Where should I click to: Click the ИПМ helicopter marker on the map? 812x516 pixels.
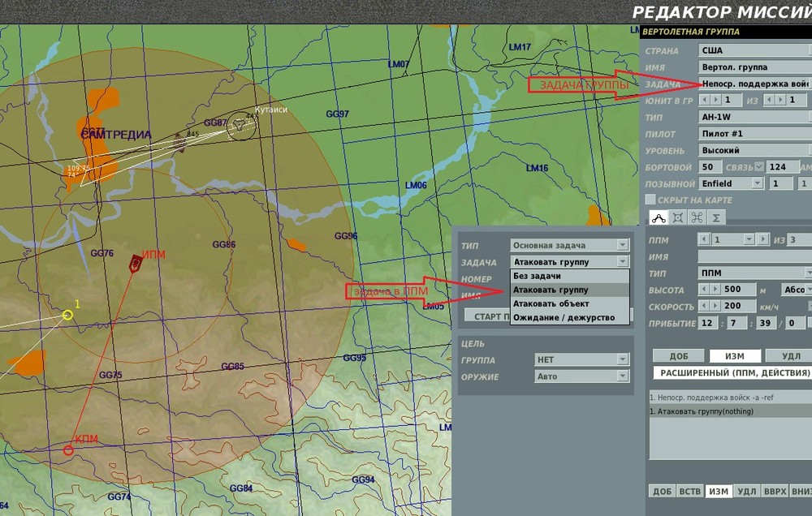pyautogui.click(x=135, y=263)
